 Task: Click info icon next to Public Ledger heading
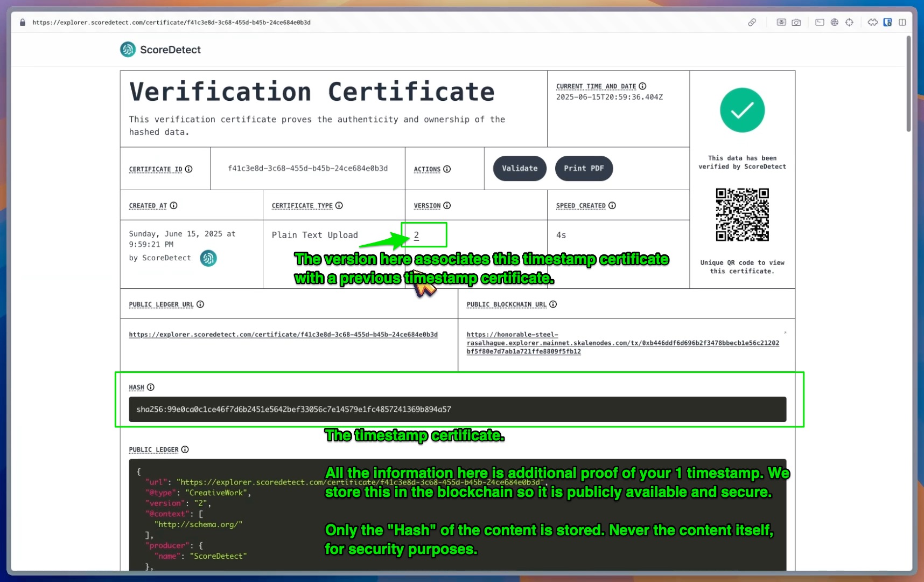tap(185, 449)
